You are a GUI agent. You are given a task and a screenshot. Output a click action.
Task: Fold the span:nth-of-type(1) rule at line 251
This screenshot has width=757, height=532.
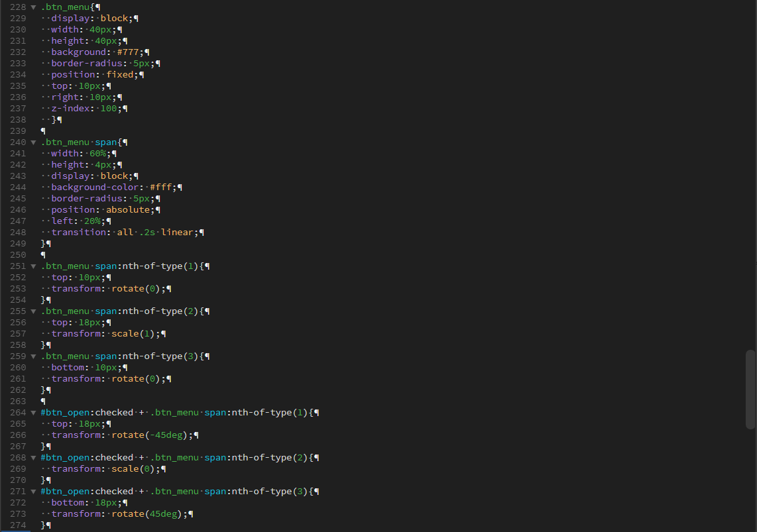tap(33, 266)
